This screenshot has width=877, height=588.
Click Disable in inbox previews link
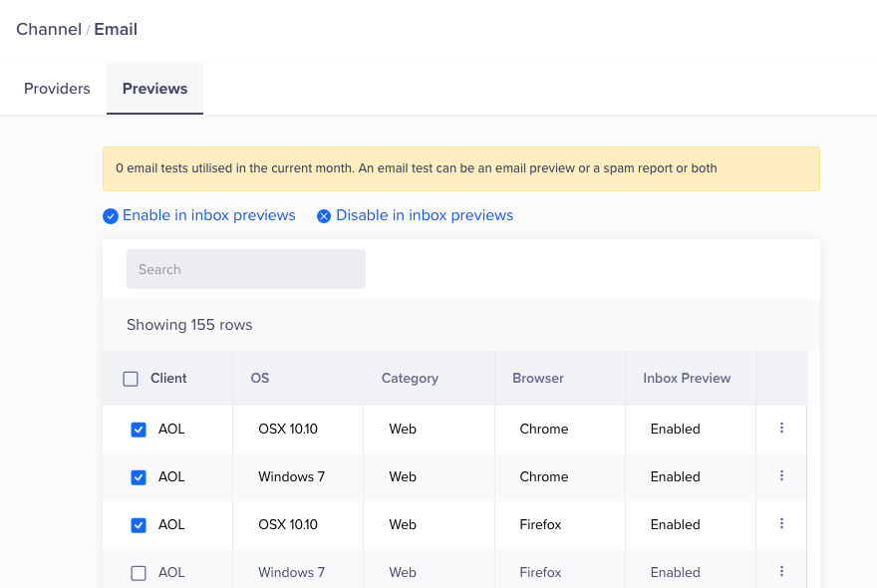(425, 215)
